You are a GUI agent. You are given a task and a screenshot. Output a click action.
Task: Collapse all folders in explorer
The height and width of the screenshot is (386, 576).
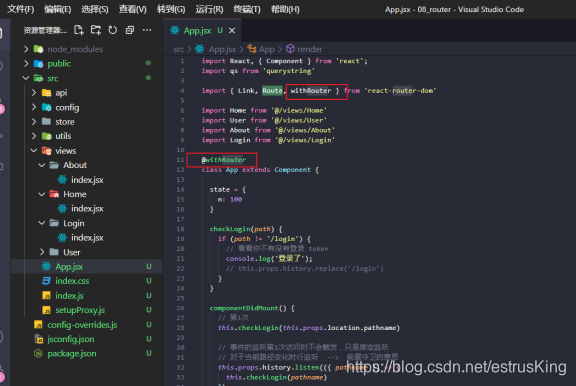pos(130,30)
